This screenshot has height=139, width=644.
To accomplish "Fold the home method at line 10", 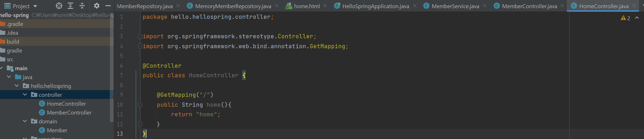I will click(x=140, y=105).
